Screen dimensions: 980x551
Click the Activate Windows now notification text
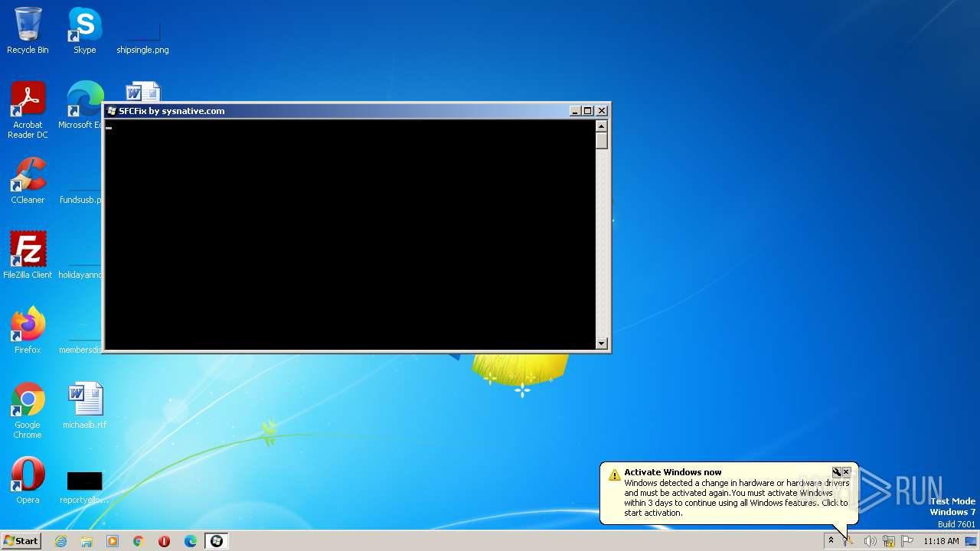673,472
